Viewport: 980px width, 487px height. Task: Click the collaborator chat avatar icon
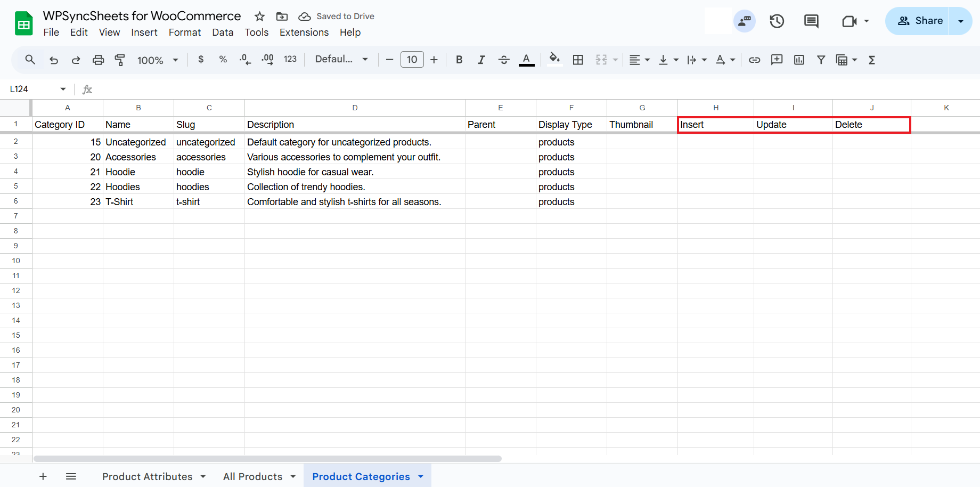[x=745, y=21]
